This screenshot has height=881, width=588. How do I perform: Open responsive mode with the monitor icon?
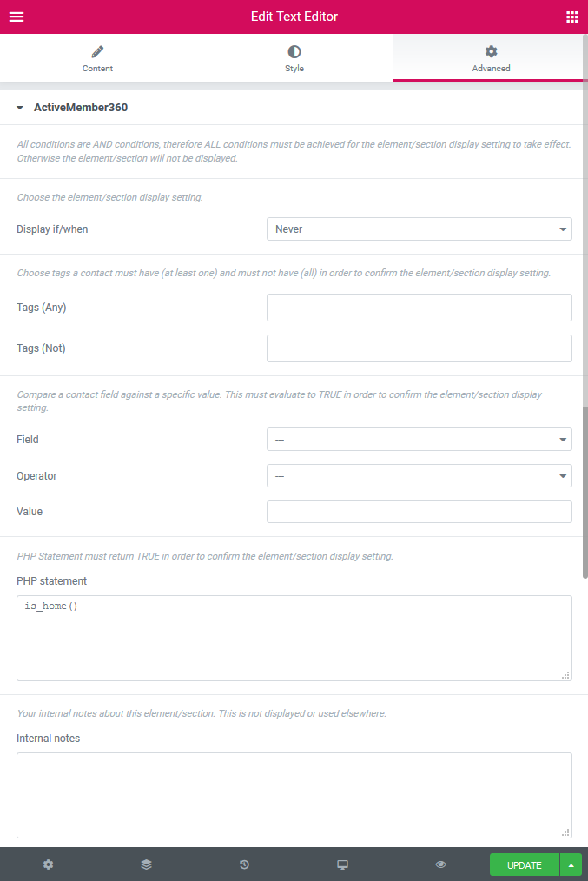(342, 864)
